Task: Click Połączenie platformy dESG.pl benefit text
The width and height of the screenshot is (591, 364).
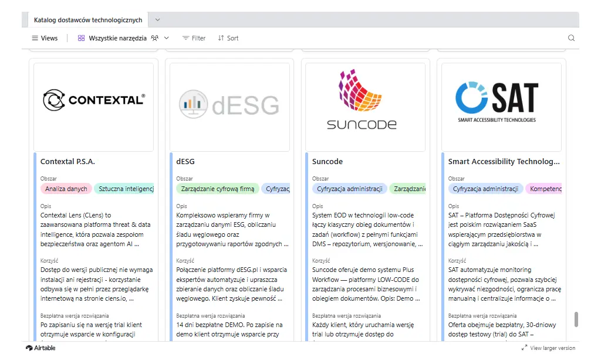Action: click(231, 284)
